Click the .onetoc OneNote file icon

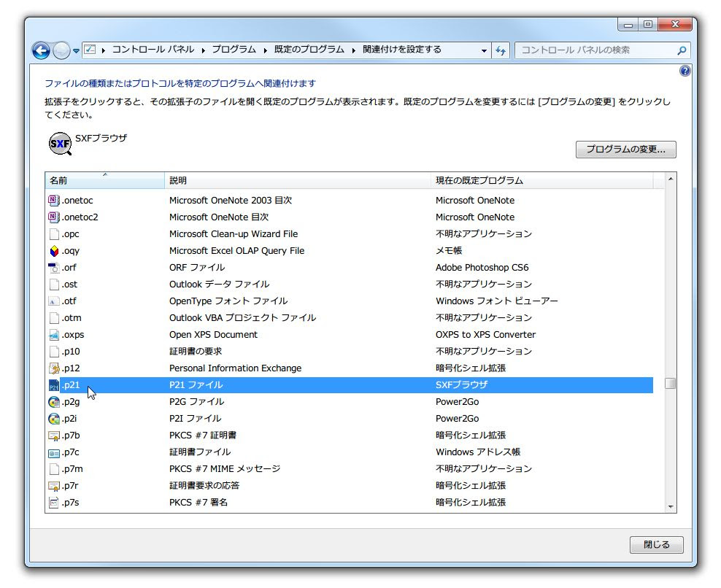coord(54,201)
